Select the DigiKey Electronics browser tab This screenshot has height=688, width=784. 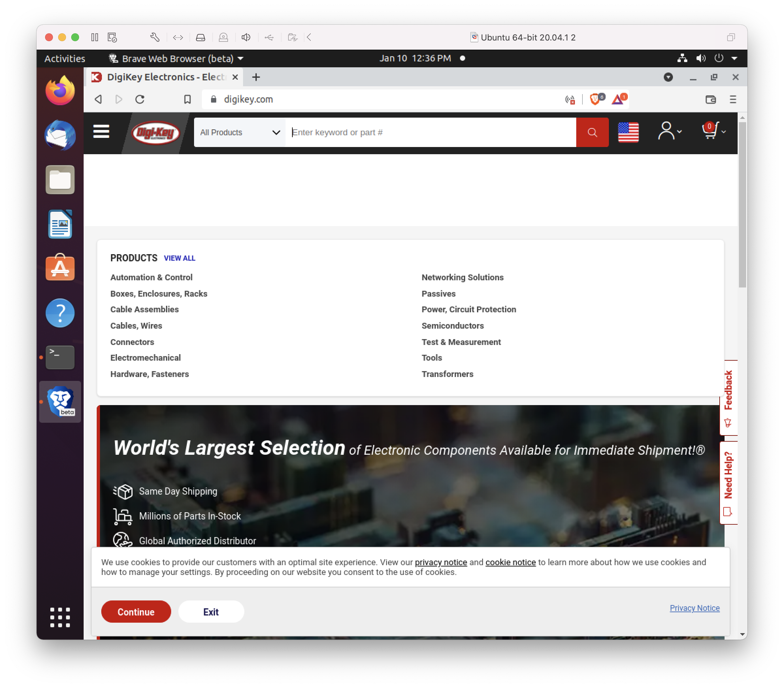[161, 77]
